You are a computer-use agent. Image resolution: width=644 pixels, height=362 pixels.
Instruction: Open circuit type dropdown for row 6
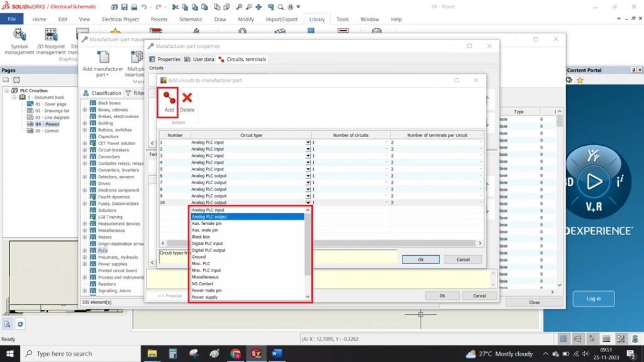[x=308, y=176]
